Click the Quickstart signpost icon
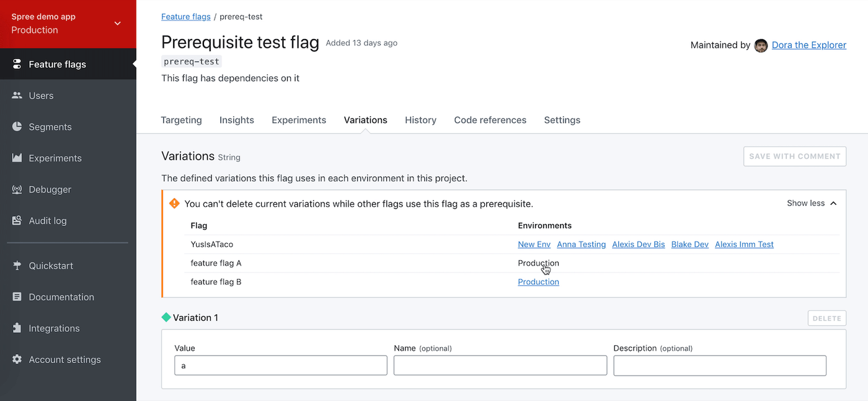This screenshot has width=868, height=401. pyautogui.click(x=17, y=266)
